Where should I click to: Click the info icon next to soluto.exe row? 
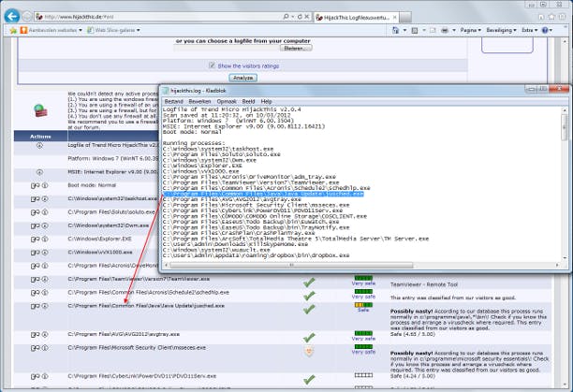[x=45, y=212]
